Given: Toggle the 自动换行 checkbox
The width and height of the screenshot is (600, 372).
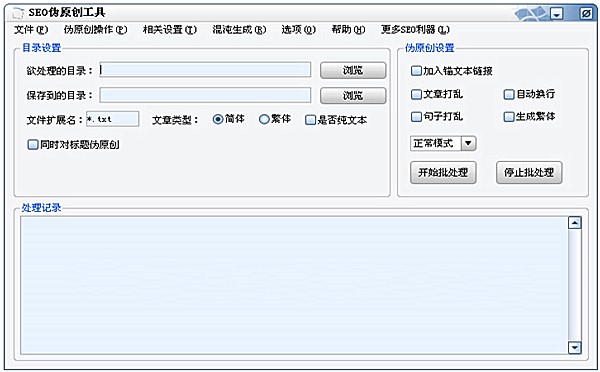Looking at the screenshot, I should click(x=509, y=94).
